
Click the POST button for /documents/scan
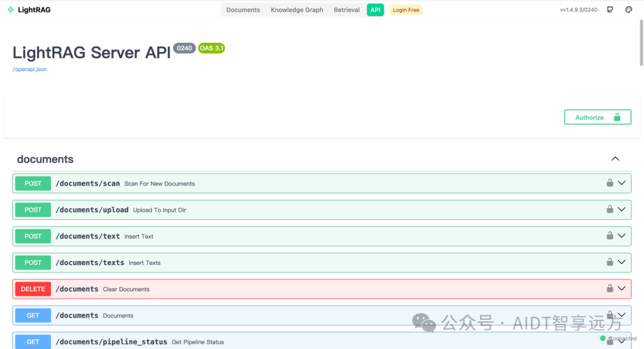coord(33,183)
